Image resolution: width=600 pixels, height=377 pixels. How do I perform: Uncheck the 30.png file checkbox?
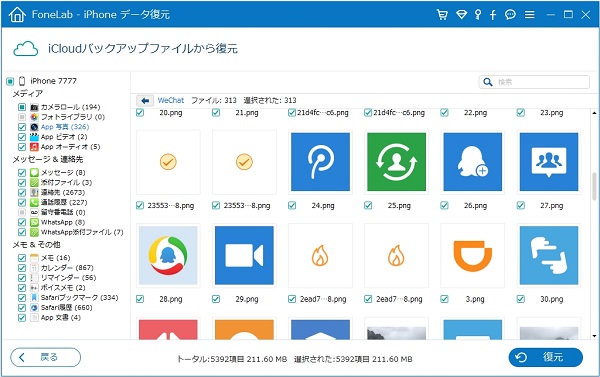[x=521, y=299]
